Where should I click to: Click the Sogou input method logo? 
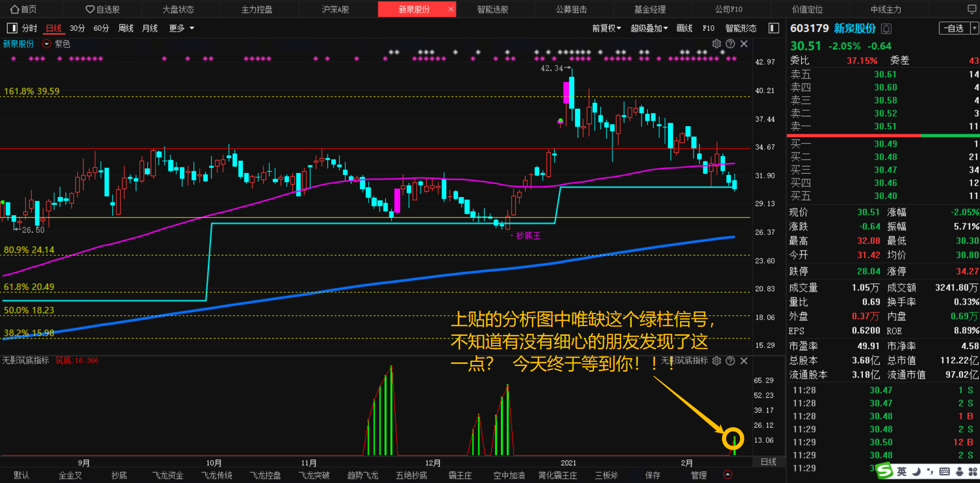[x=885, y=471]
